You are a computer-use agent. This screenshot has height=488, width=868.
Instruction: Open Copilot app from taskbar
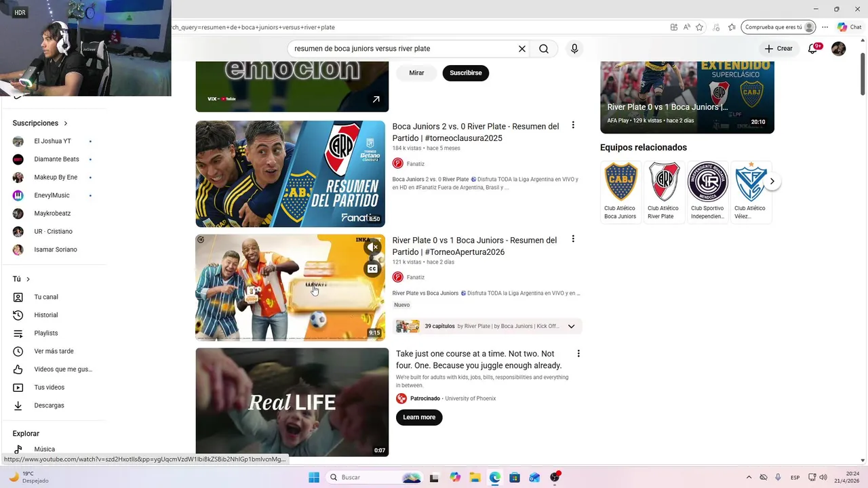(455, 477)
